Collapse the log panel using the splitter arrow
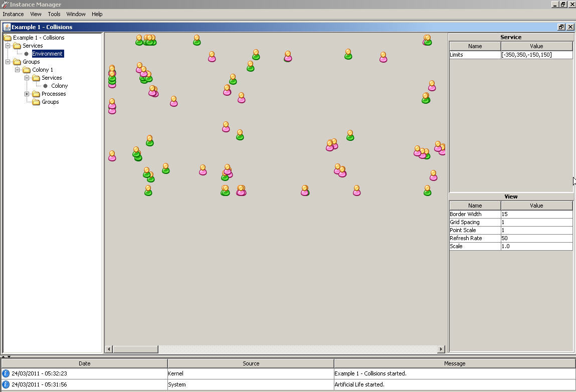Image resolution: width=576 pixels, height=392 pixels. [9, 357]
